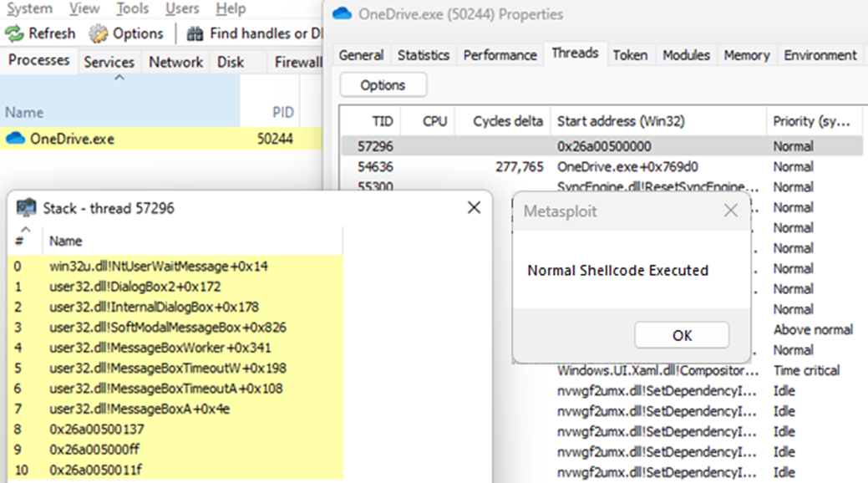Sort processes by the Name column header
The height and width of the screenshot is (483, 868).
(x=24, y=113)
